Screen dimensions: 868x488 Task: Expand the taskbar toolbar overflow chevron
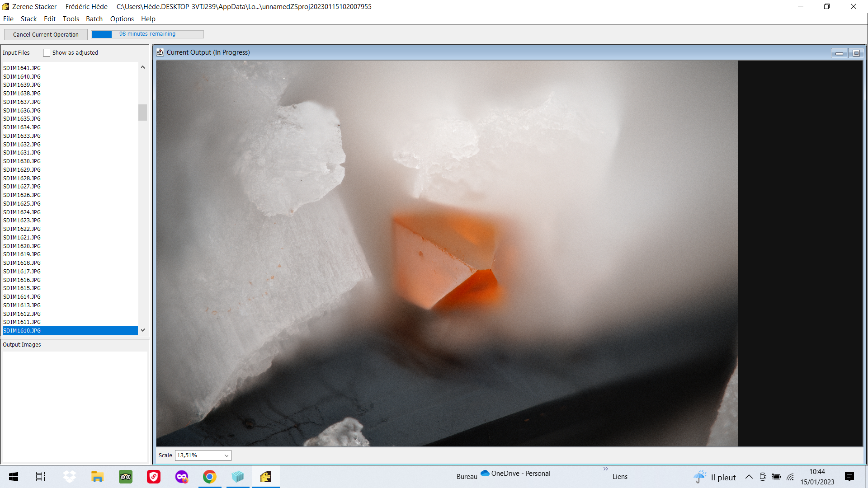click(606, 469)
